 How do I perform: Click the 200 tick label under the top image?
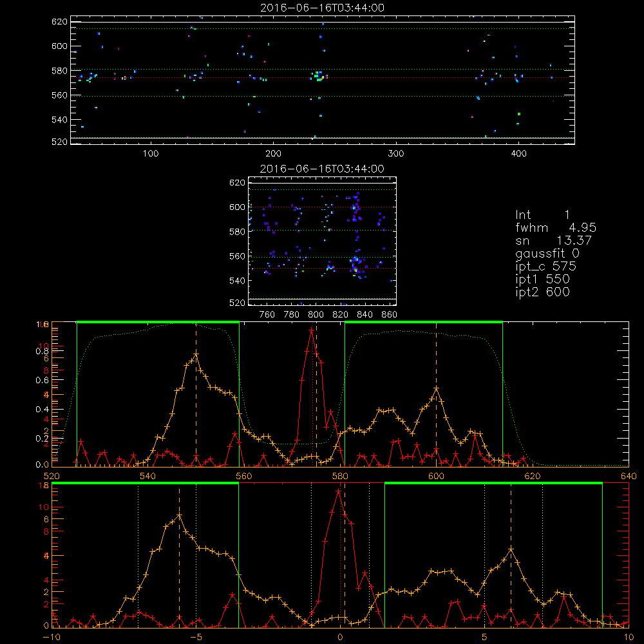[x=273, y=154]
